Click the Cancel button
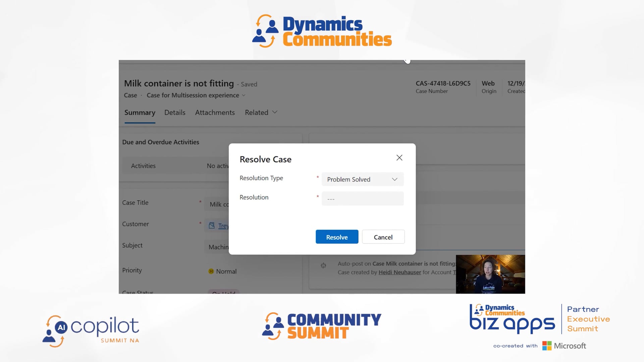This screenshot has height=362, width=644. point(383,237)
